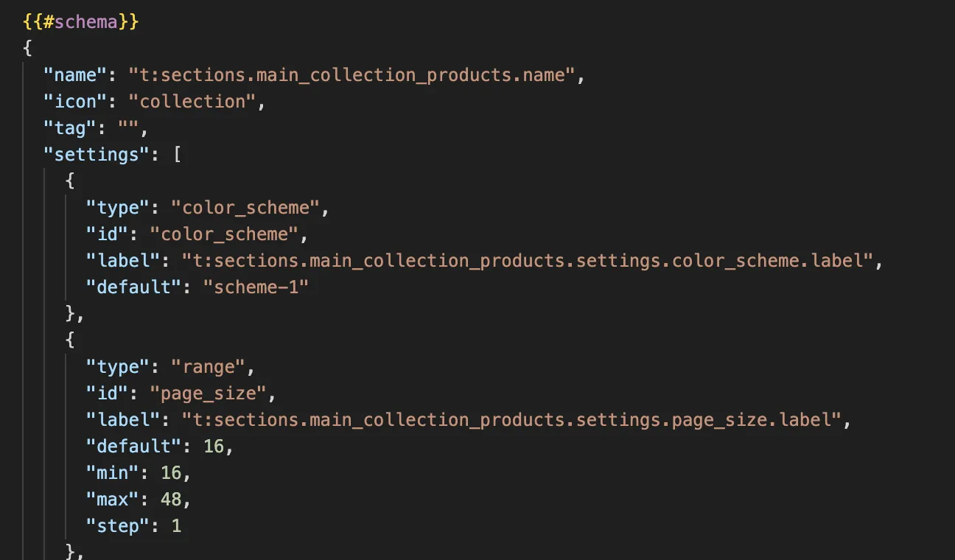Click the "color_scheme" id value
Screen dimensions: 955x560
click(x=224, y=234)
